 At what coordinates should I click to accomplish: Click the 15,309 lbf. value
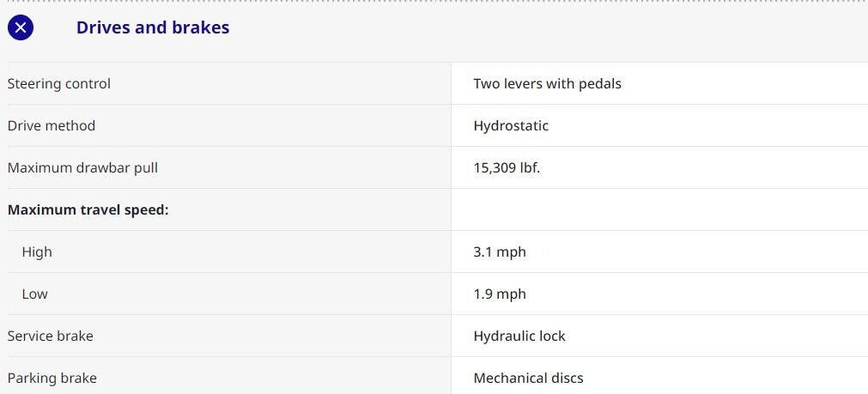[x=507, y=168]
